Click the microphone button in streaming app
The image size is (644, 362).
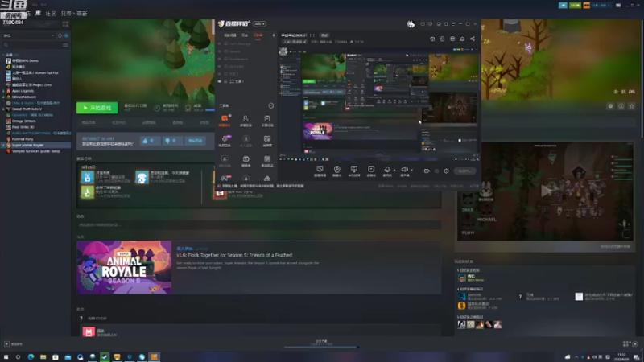387,171
